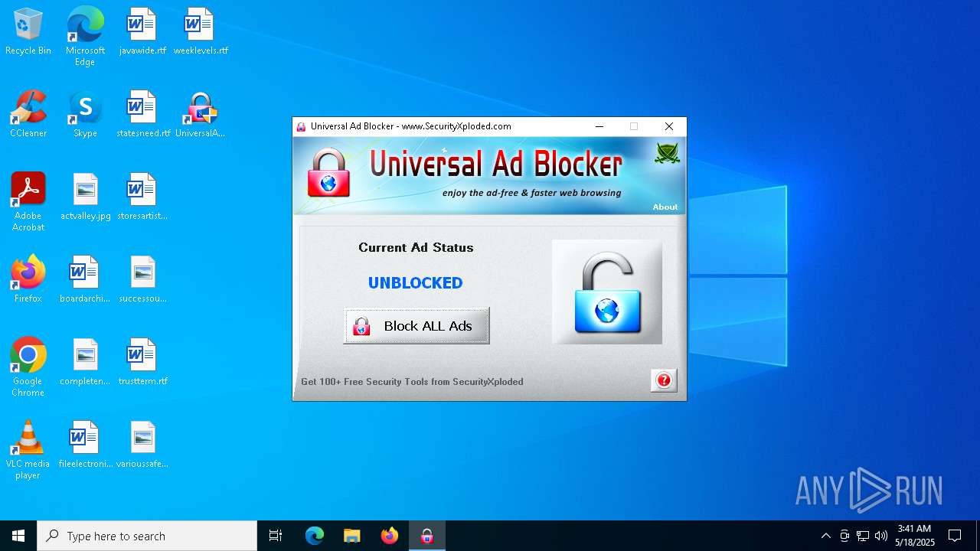Viewport: 980px width, 551px height.
Task: Select the storesartist... desktop file
Action: click(142, 197)
